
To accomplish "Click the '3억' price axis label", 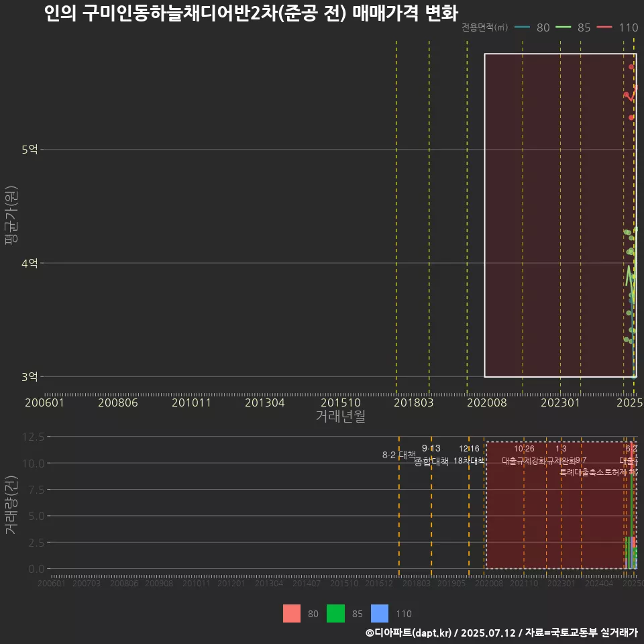I will click(x=30, y=376).
